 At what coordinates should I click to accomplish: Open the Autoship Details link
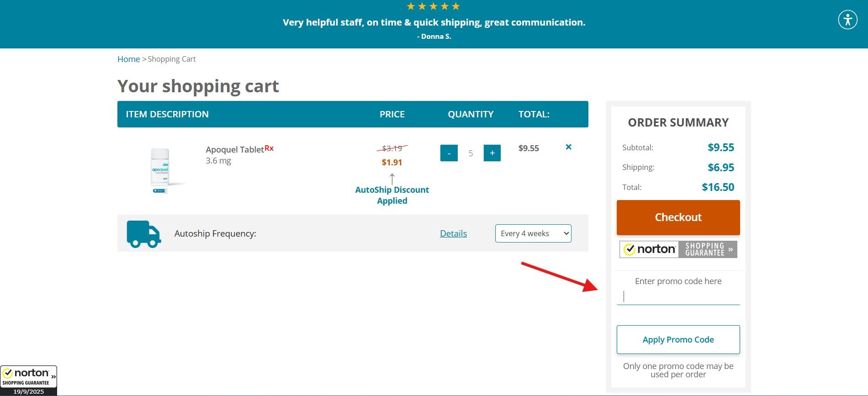453,233
